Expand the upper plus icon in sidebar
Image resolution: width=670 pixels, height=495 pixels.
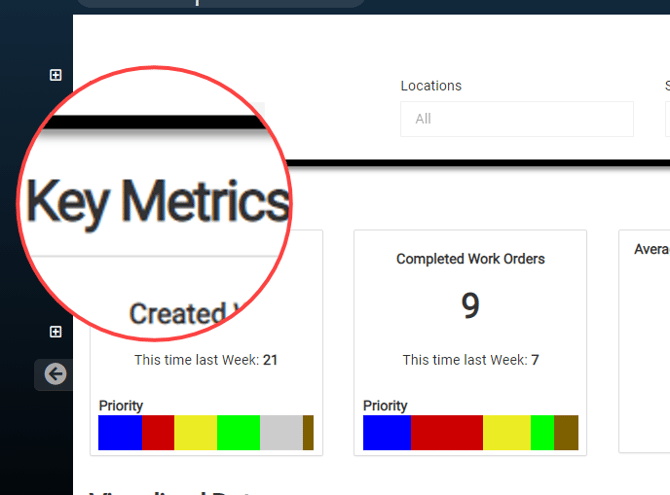[56, 75]
